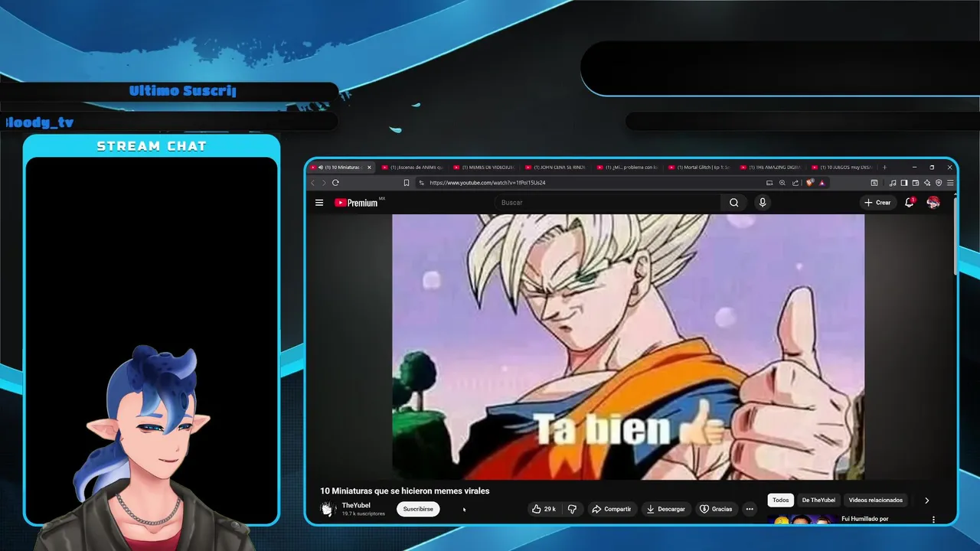Close the '10 Miniaturas' tab

click(x=369, y=167)
